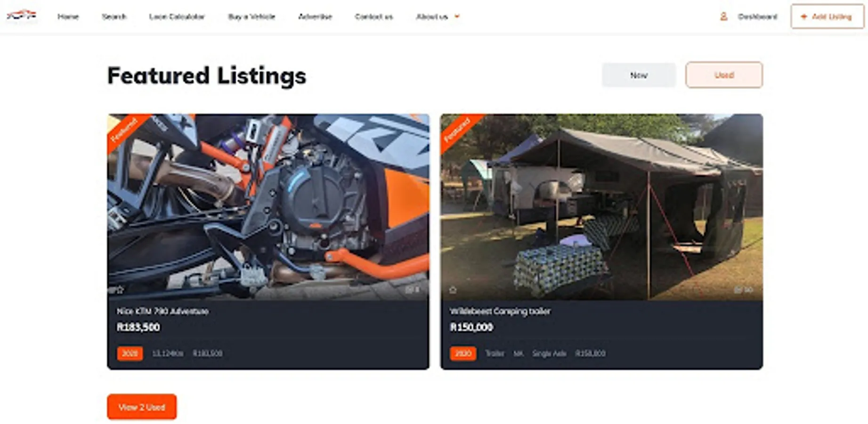Favorite the Wildebeest Camping trailer with the star icon

click(453, 290)
